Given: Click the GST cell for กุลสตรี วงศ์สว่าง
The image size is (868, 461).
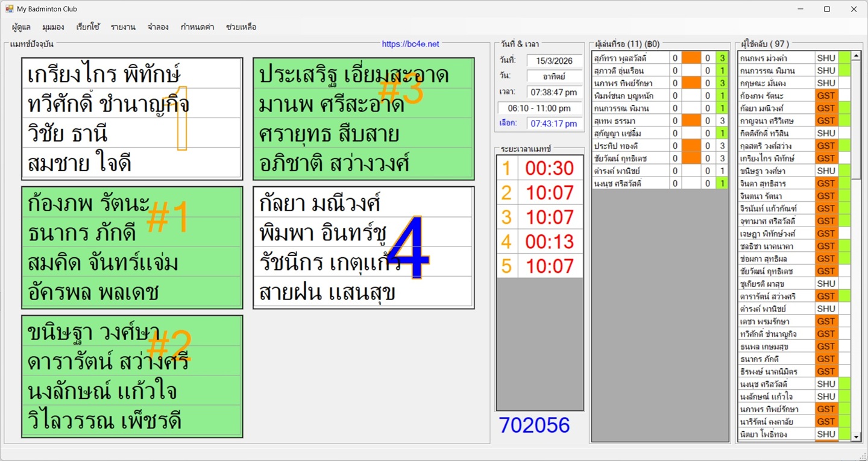Looking at the screenshot, I should (x=826, y=146).
